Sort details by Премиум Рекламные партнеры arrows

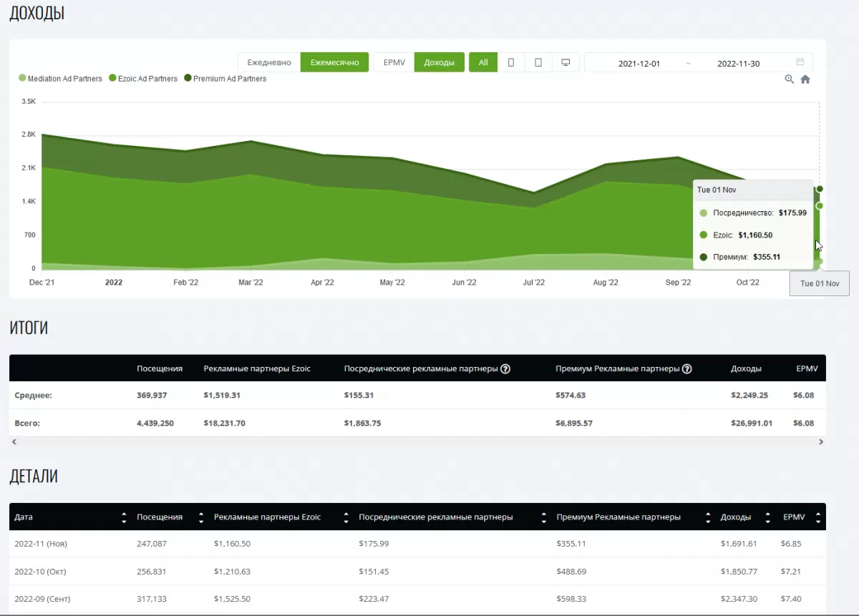tap(708, 517)
